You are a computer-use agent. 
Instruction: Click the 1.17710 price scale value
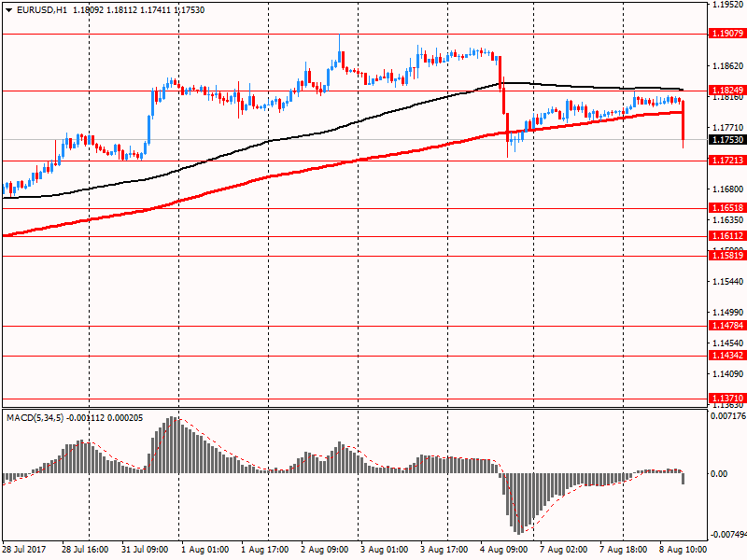(x=728, y=128)
